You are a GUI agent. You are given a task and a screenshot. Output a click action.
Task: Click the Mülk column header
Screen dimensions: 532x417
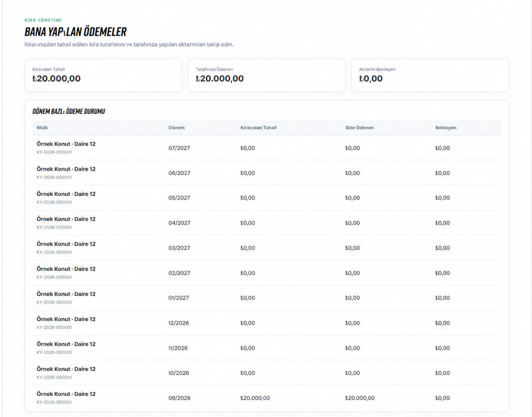pyautogui.click(x=42, y=128)
